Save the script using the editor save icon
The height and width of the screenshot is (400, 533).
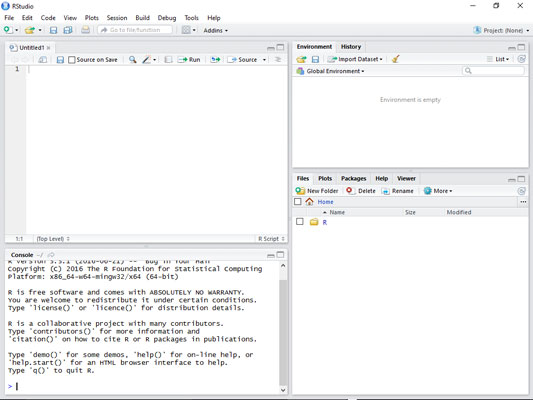[60, 60]
